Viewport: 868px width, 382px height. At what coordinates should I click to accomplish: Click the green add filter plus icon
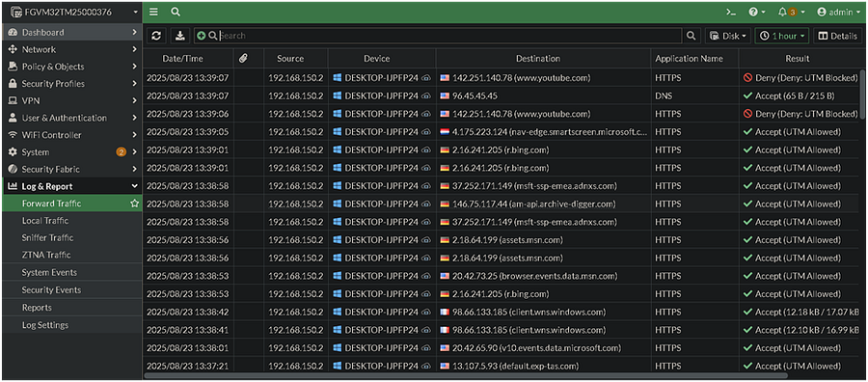201,36
